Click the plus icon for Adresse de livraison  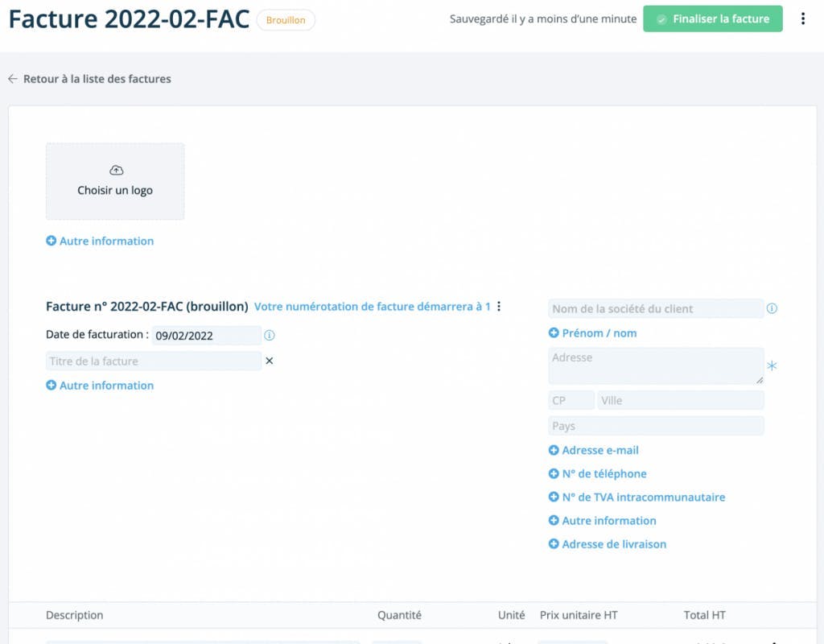(x=554, y=544)
